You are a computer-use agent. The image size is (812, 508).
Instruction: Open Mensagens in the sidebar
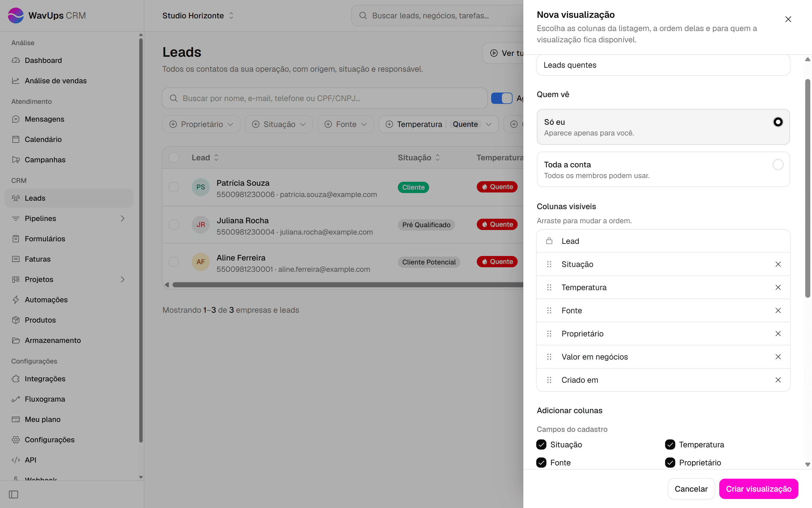(x=69, y=119)
